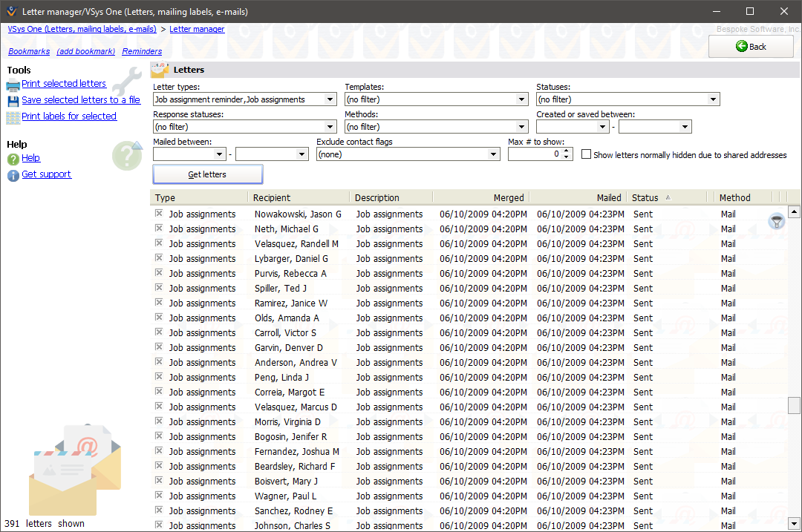802x532 pixels.
Task: Click the green question mark Help icon
Action: coord(13,159)
